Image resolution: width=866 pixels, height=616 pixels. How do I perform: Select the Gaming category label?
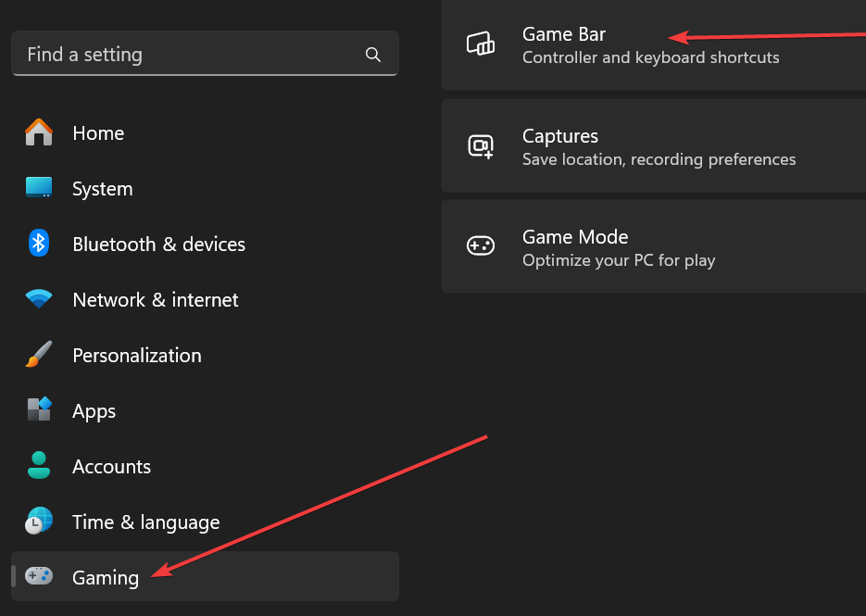pos(106,578)
